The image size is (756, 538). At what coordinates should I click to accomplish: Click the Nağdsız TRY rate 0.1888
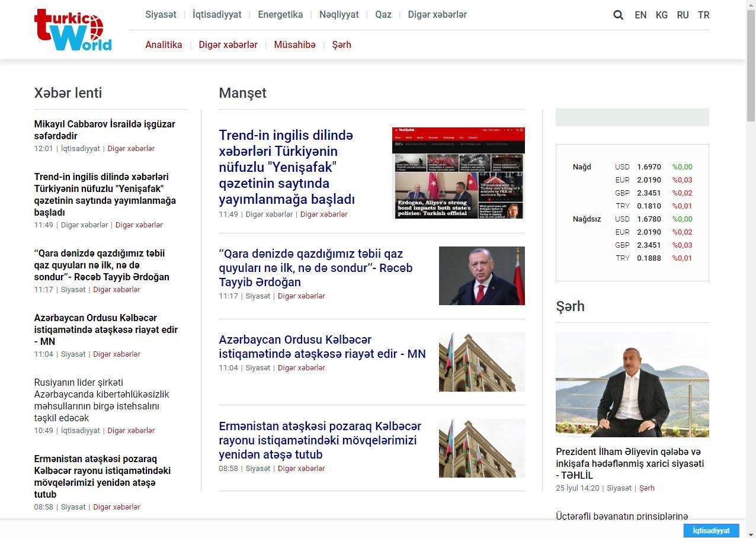[x=649, y=258]
